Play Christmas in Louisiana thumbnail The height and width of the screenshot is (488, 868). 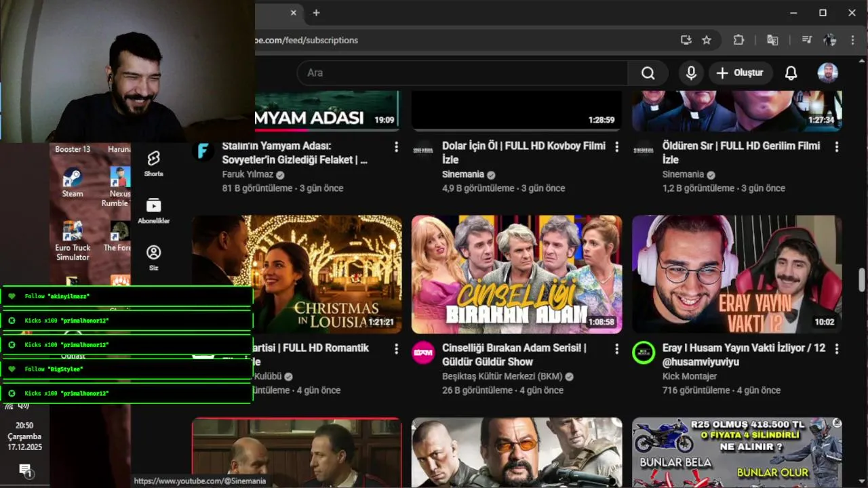[x=296, y=274]
